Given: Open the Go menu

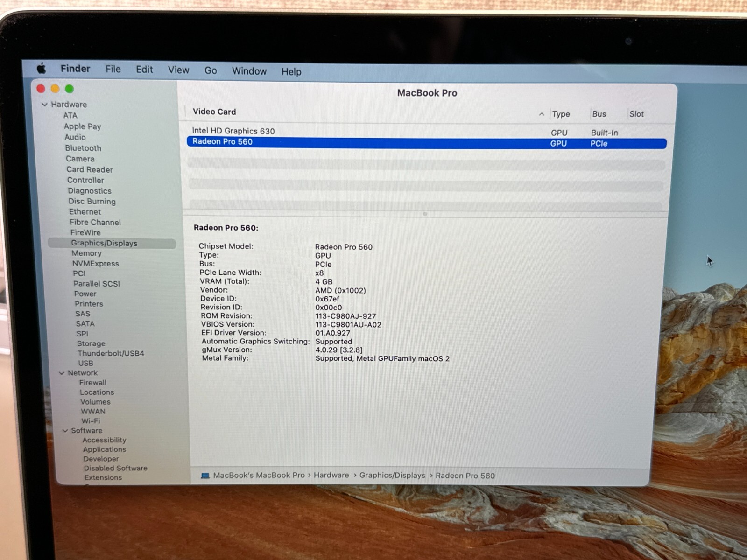Looking at the screenshot, I should 211,70.
